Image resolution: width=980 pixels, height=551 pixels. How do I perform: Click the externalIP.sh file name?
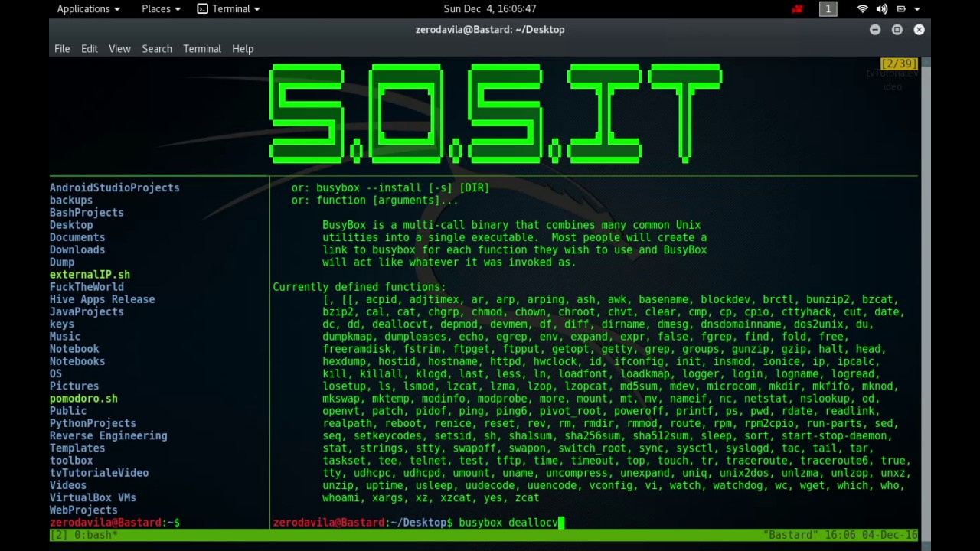(90, 275)
